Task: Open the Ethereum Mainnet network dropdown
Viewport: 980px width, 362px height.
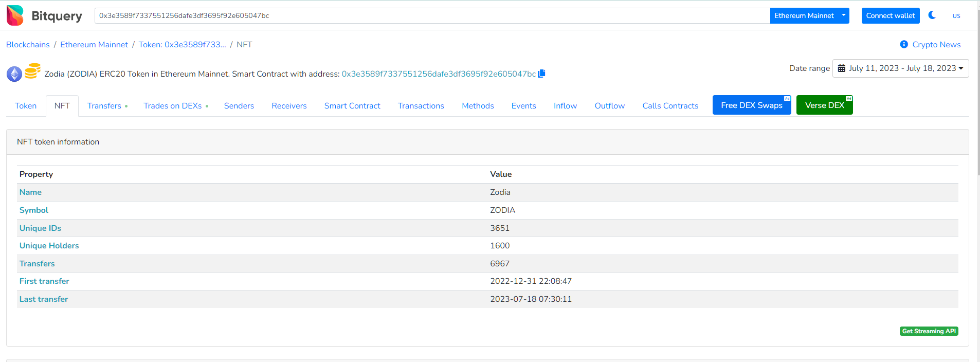Action: [x=809, y=15]
